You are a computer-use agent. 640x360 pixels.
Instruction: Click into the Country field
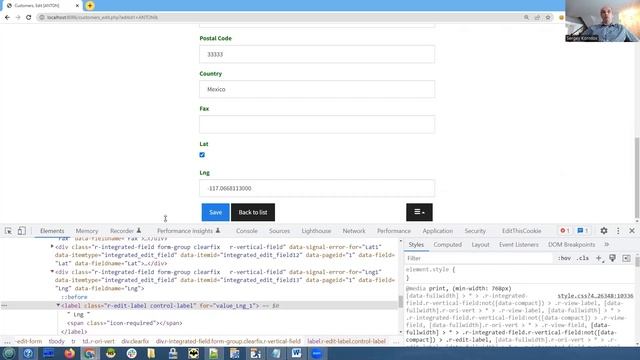click(x=317, y=89)
